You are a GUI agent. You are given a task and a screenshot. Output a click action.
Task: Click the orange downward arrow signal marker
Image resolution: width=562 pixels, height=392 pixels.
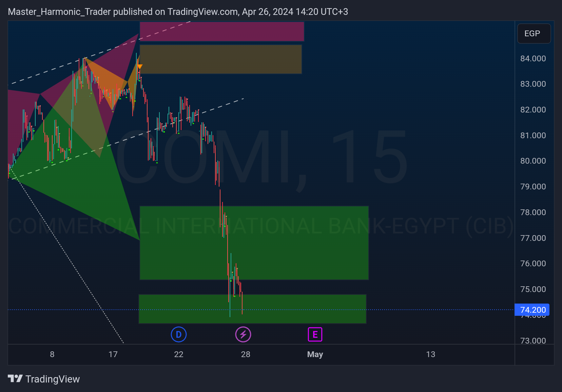pyautogui.click(x=140, y=67)
